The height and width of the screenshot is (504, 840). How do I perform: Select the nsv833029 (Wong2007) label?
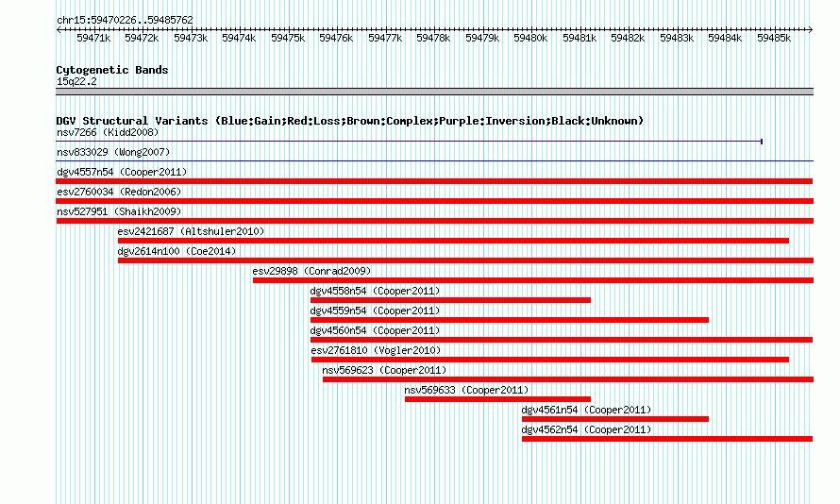click(x=113, y=152)
